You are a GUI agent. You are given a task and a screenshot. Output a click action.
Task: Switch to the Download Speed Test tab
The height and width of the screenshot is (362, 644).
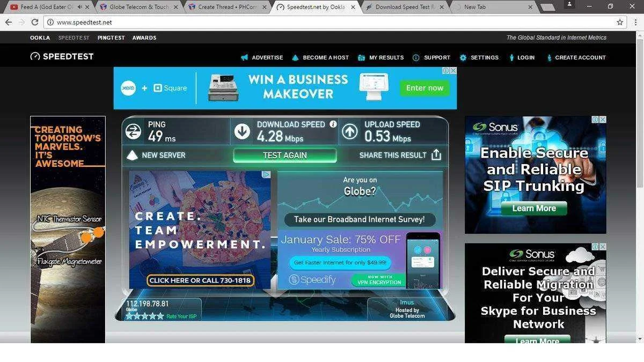click(405, 7)
